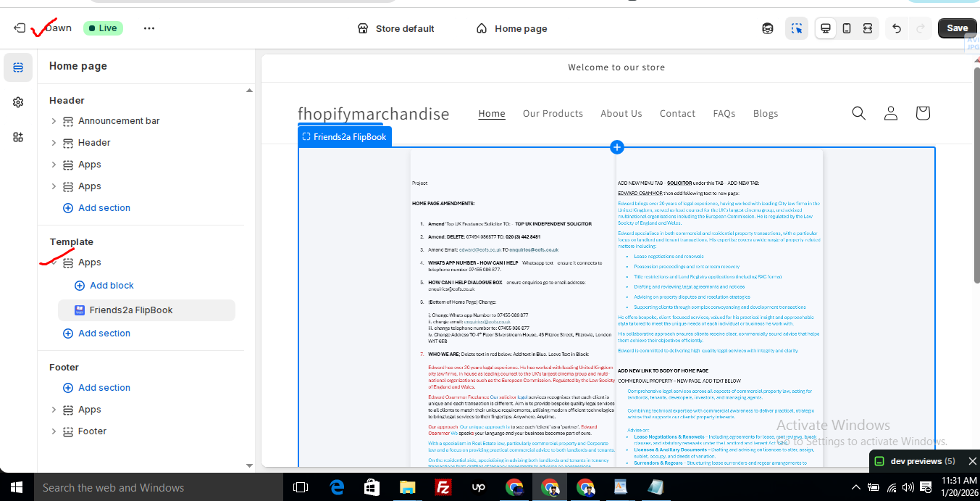
Task: Open Theme settings gear icon
Action: (x=18, y=102)
